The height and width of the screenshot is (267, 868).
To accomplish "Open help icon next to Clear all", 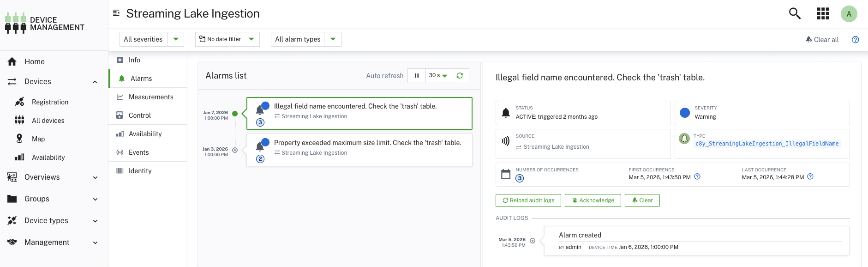I will coord(855,40).
